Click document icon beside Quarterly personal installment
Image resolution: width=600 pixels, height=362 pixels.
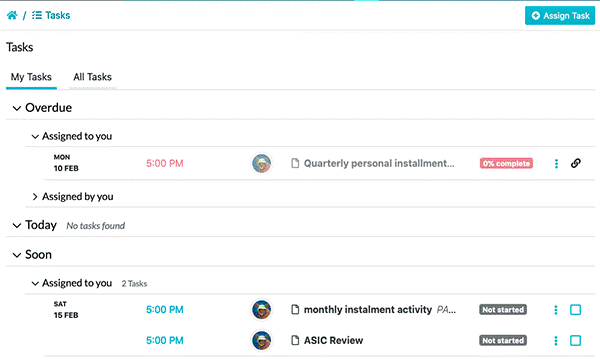click(x=295, y=163)
